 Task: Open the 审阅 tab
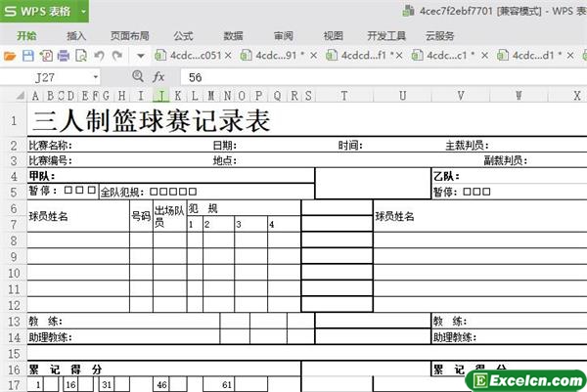284,36
